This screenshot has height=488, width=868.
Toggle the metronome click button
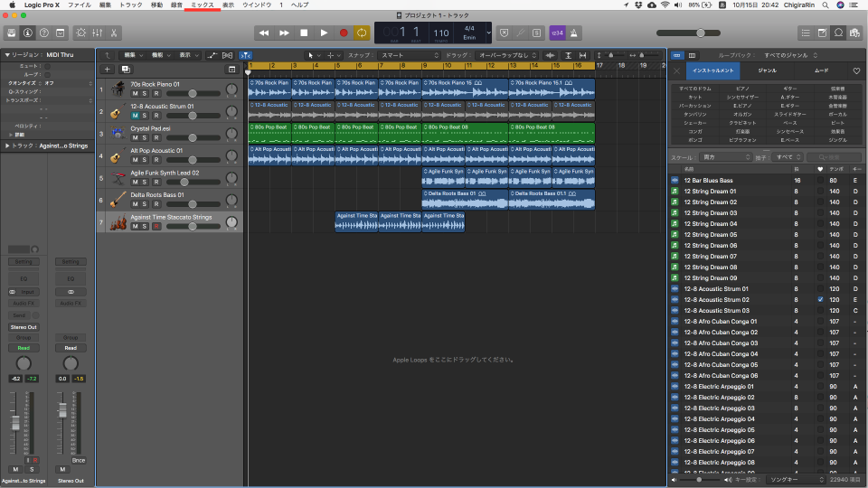(x=573, y=33)
